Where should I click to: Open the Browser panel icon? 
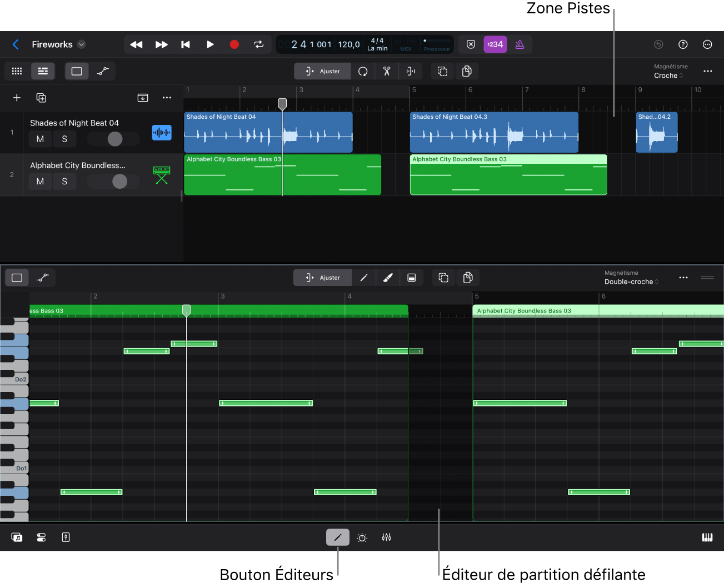tap(17, 537)
